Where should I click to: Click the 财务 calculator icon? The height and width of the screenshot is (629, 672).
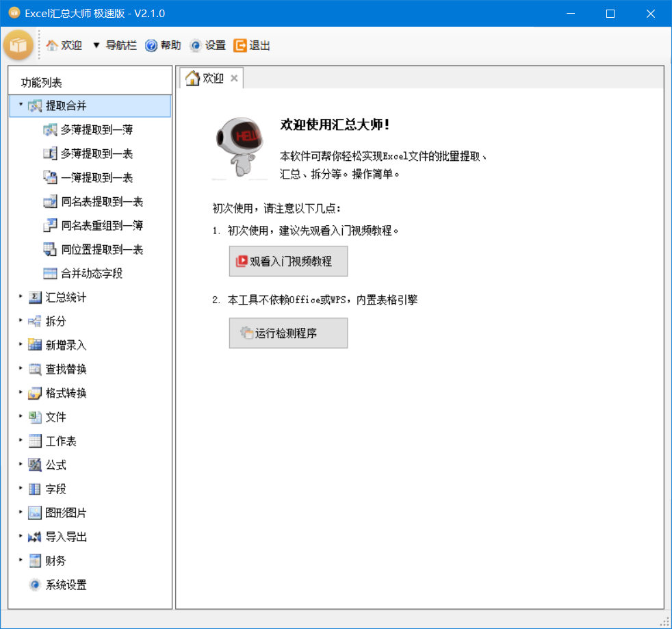coord(35,561)
